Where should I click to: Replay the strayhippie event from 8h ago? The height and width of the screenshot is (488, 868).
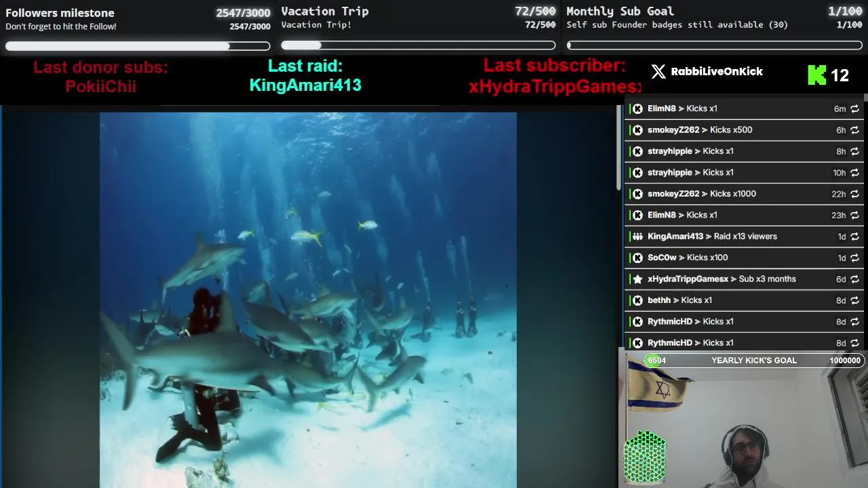(x=854, y=151)
